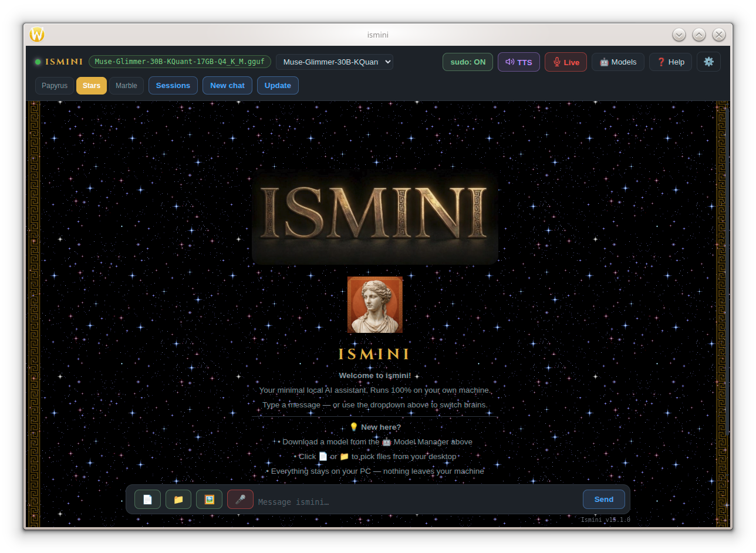Toggle sudo: ON switch
Viewport: 756px width, 553px height.
[x=468, y=62]
